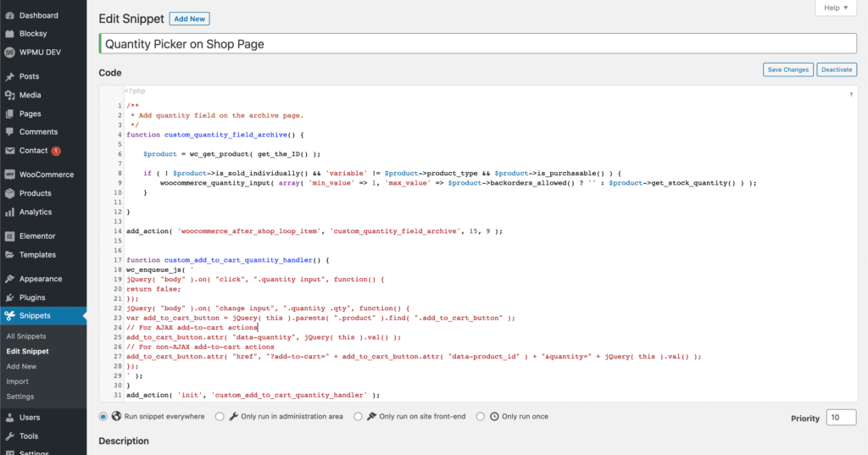Click the Templates folder icon

9,255
